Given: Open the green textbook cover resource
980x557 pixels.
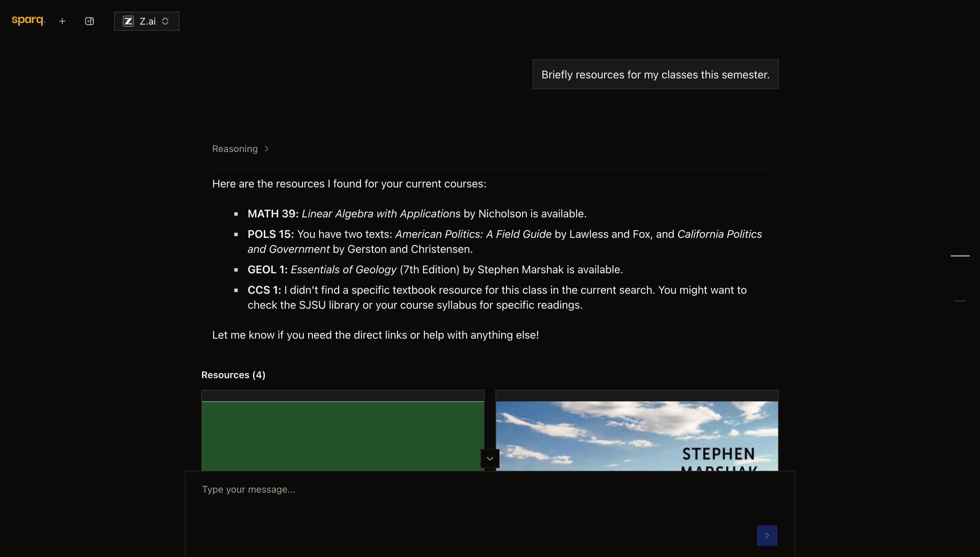Looking at the screenshot, I should point(342,432).
